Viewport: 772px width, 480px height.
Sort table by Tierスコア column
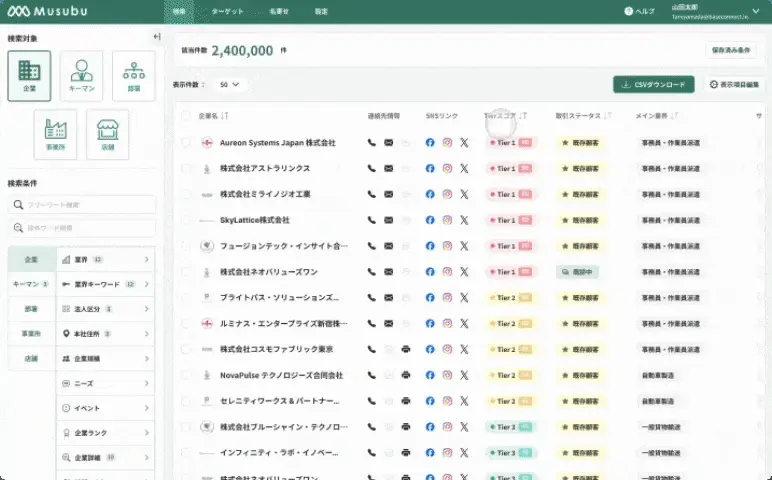[523, 116]
